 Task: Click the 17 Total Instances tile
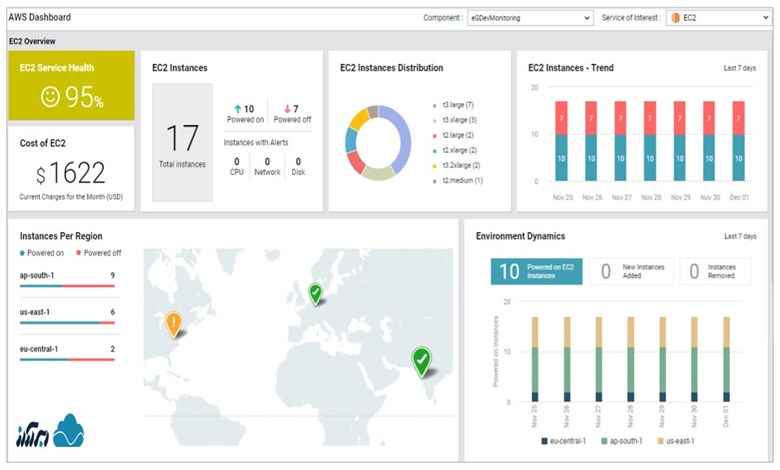(182, 142)
